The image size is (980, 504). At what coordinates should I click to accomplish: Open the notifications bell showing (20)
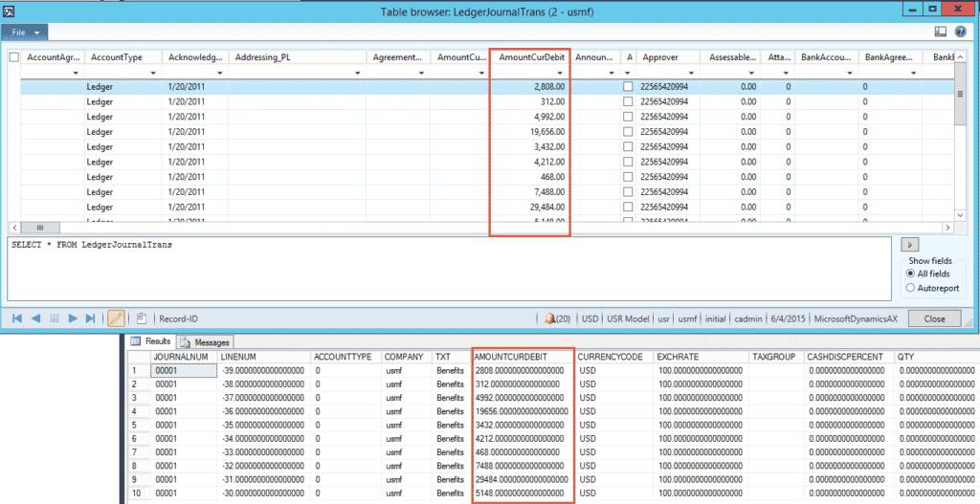(x=557, y=318)
